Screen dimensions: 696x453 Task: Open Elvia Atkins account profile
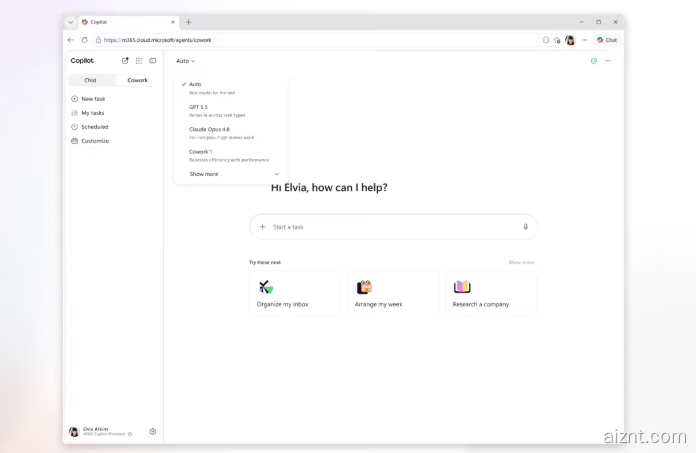click(x=101, y=431)
